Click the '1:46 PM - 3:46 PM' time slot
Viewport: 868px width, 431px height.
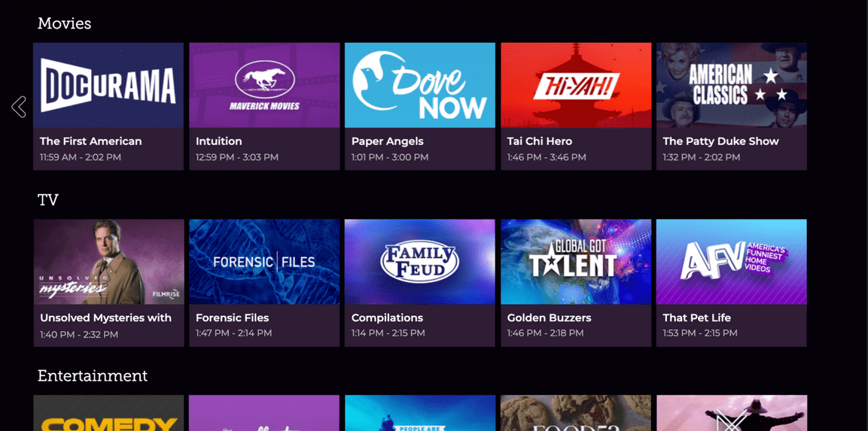point(547,158)
